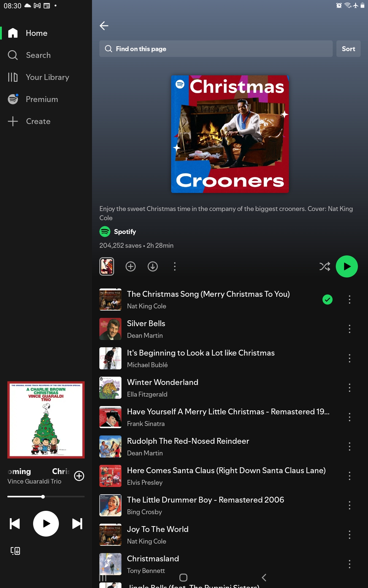Add the Vince Guaraldi Trio track to library
This screenshot has height=588, width=368.
tap(79, 476)
